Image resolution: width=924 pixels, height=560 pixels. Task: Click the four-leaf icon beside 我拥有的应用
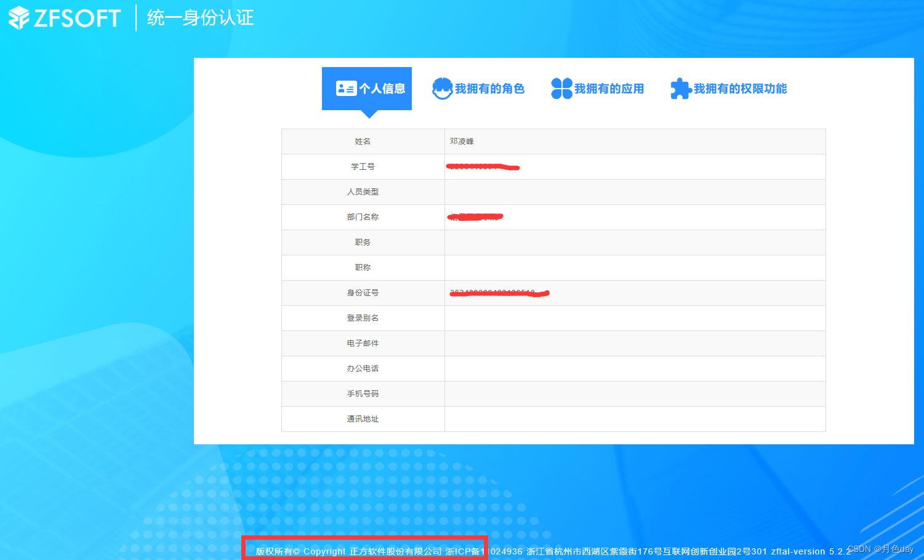pyautogui.click(x=561, y=89)
